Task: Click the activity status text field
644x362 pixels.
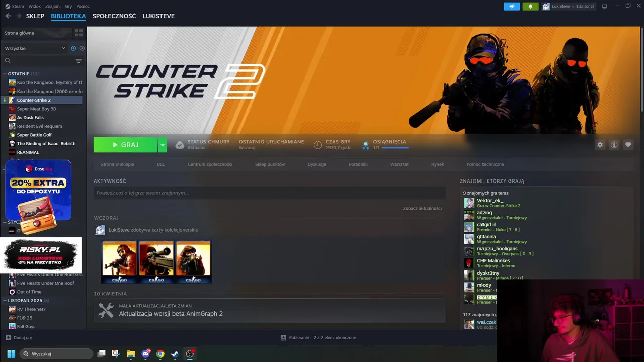Action: (x=269, y=193)
